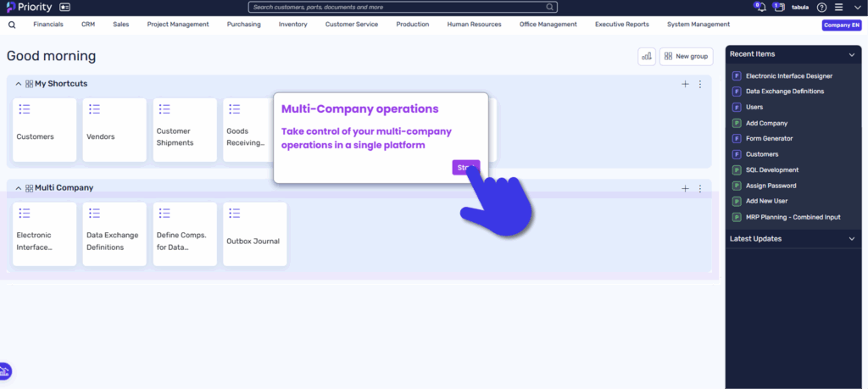Screen dimensions: 868x389
Task: Open recent item Customers
Action: click(x=762, y=154)
